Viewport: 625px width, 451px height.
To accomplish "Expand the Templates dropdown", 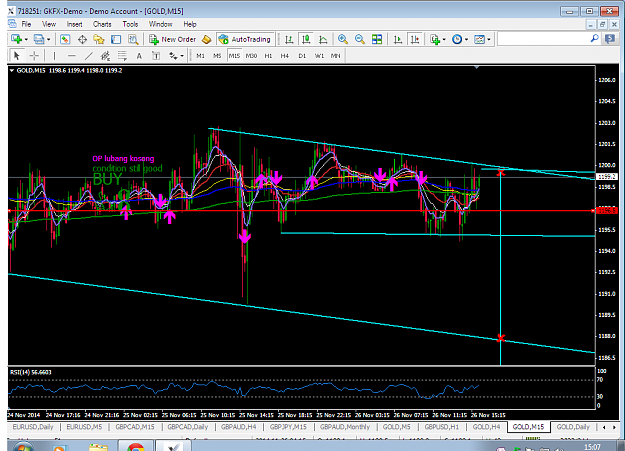I will click(x=489, y=39).
